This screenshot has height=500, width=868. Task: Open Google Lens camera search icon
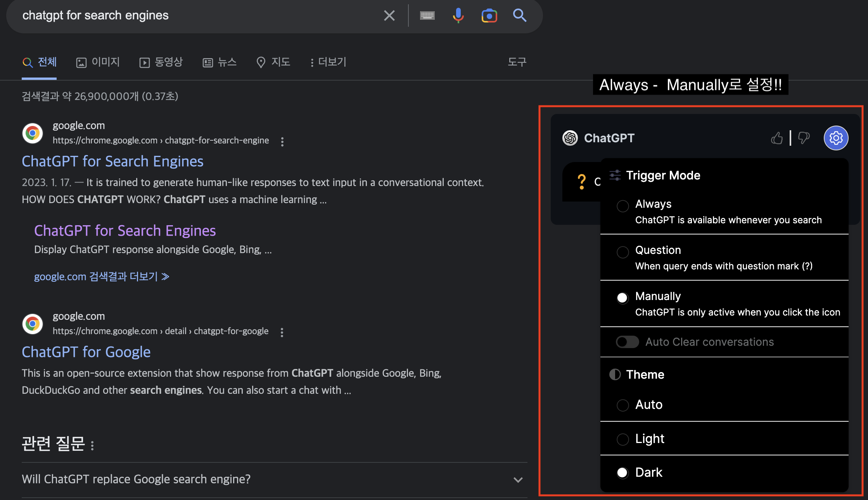[489, 16]
